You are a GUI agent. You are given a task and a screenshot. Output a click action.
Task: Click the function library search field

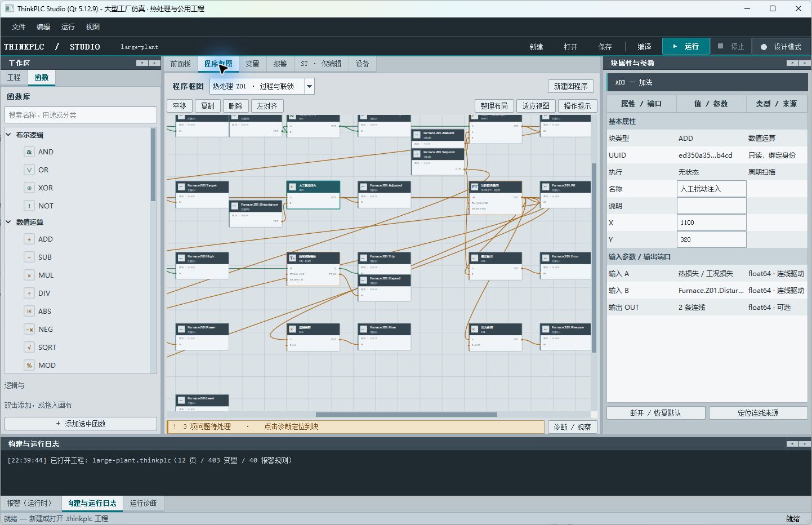pos(81,115)
